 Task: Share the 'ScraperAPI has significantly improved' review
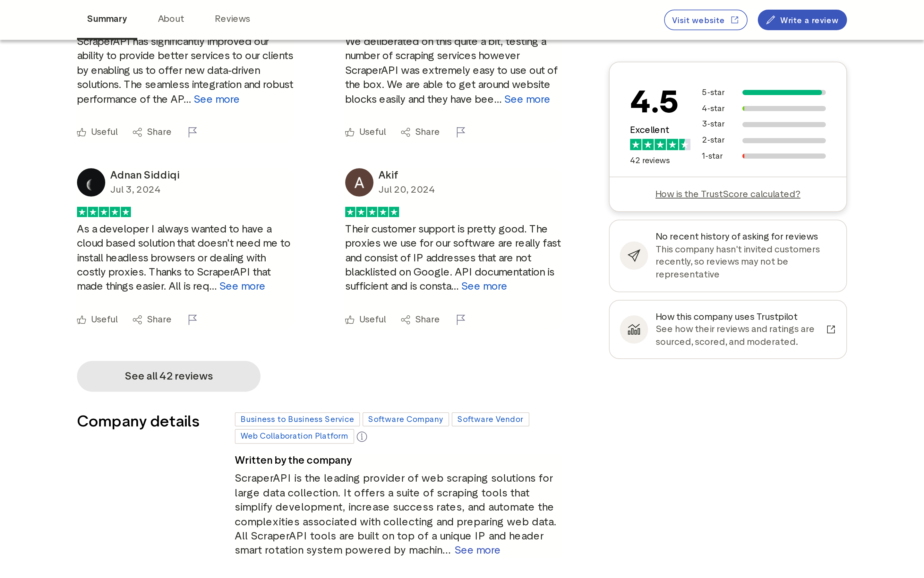pyautogui.click(x=152, y=132)
